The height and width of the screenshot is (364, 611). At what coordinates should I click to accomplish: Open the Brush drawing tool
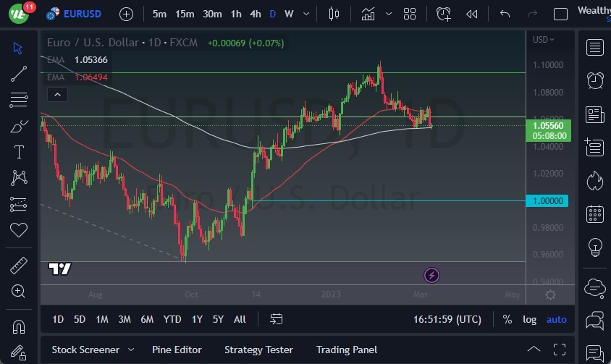[x=19, y=126]
